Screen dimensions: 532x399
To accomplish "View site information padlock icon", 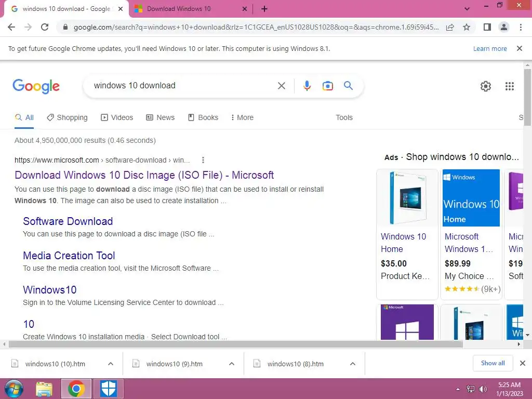I will click(x=65, y=27).
